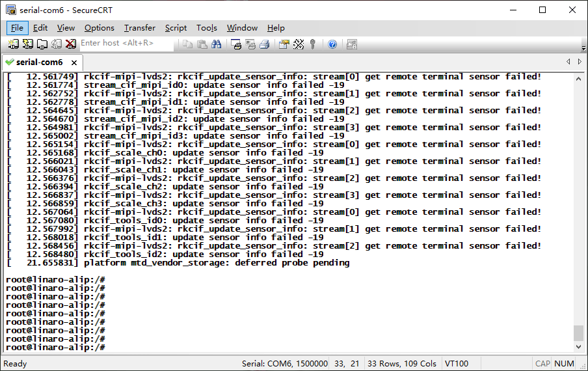Open the File menu

(18, 28)
